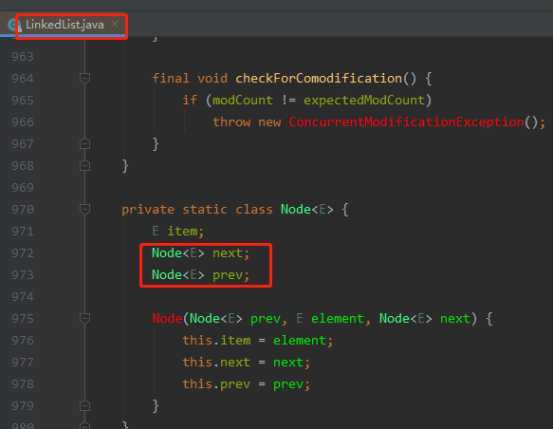Click line number 965 in the gutter
Screen dimensions: 554x429
tap(22, 100)
